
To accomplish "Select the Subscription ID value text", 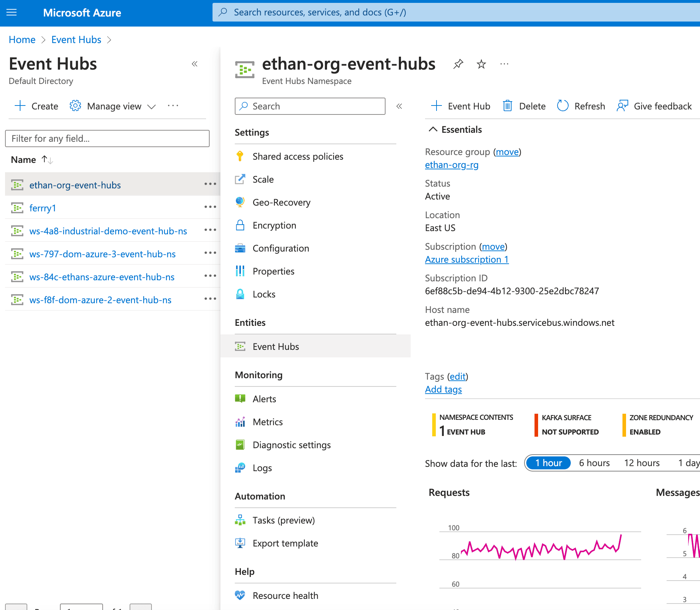I will click(512, 291).
